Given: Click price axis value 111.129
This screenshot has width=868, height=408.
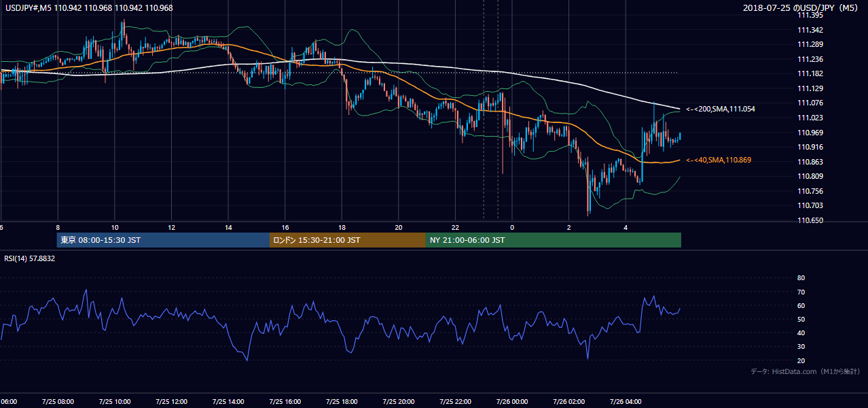Looking at the screenshot, I should click(x=810, y=88).
